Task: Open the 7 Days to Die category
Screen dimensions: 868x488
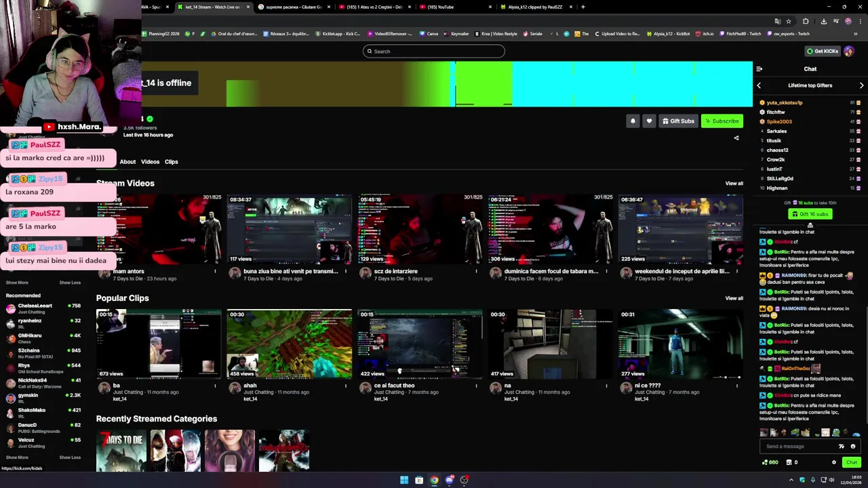Action: pos(121,450)
